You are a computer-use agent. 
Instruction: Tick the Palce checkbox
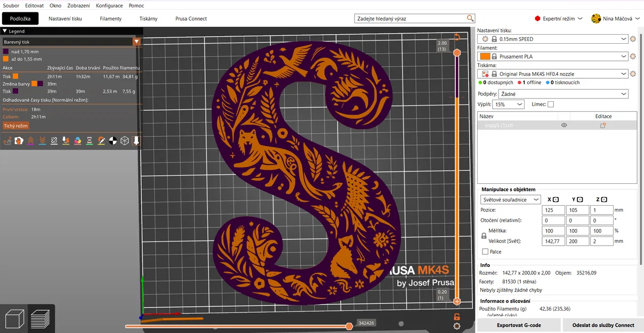pyautogui.click(x=485, y=251)
